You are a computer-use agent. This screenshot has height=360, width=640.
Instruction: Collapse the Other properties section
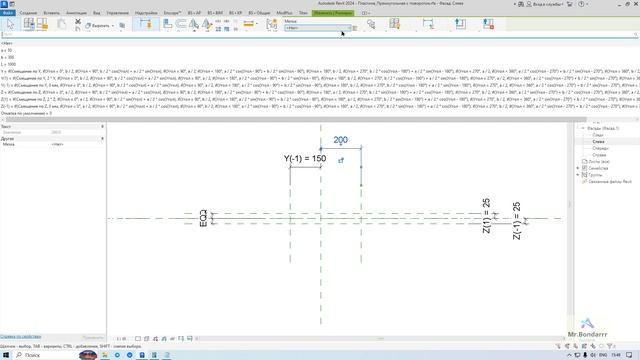[102, 139]
